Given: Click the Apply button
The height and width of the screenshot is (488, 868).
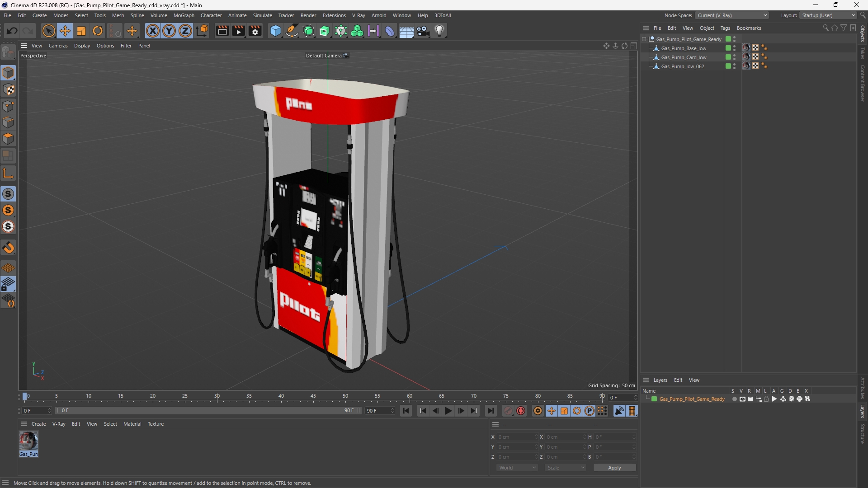Looking at the screenshot, I should 614,468.
